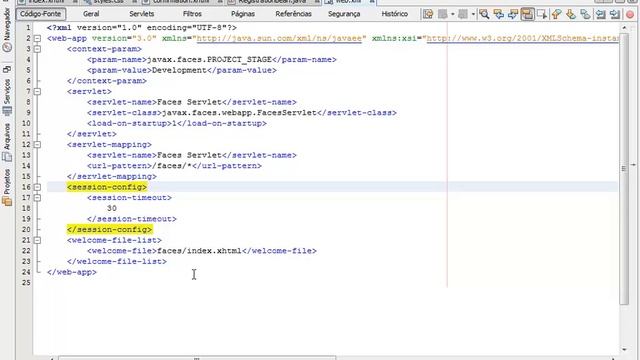Start macro recording red circle icon
Screen dimensions: 640x360
click(x=630, y=14)
